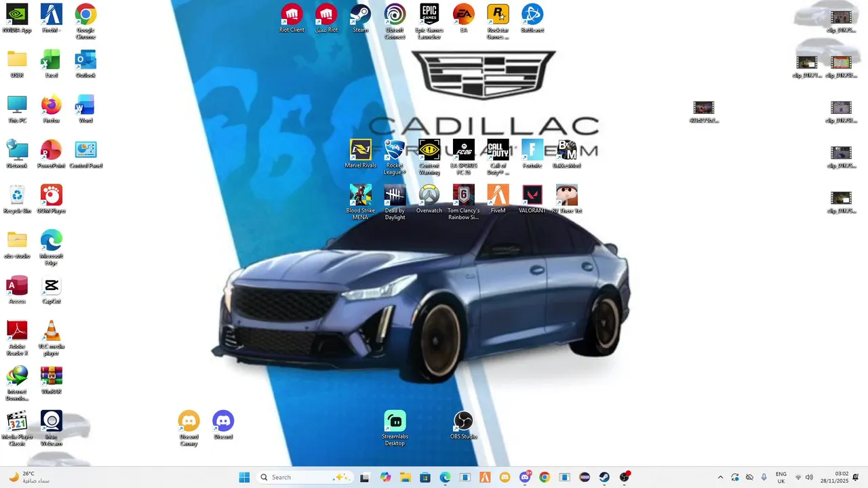
Task: Select the Microsoft Edge desktop shortcut
Action: 52,248
